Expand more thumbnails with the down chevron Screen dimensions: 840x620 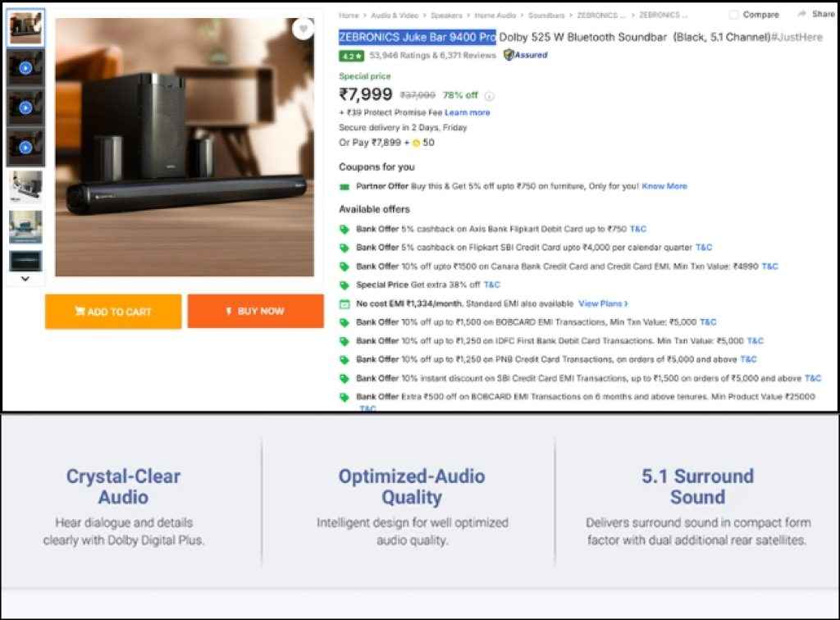(25, 279)
